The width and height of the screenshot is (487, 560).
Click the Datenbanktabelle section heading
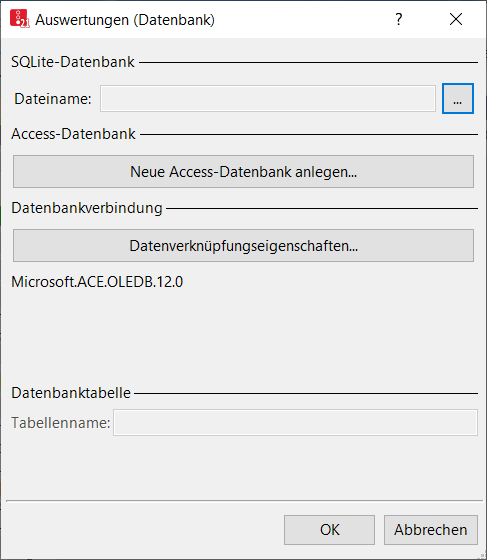71,393
